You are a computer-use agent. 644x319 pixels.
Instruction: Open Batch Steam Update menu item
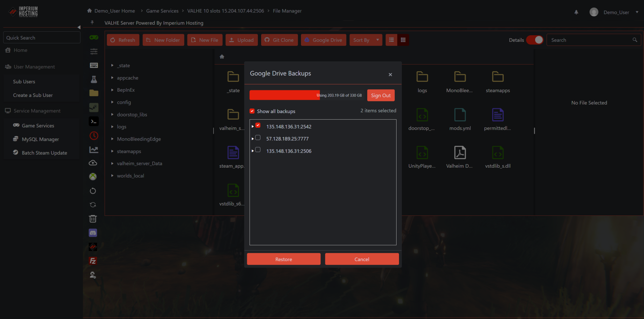pyautogui.click(x=44, y=153)
